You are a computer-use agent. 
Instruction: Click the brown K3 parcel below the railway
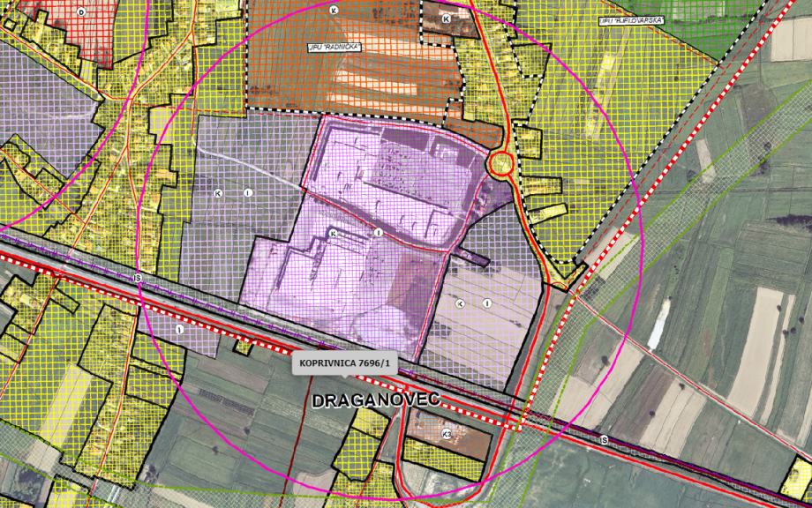448,436
